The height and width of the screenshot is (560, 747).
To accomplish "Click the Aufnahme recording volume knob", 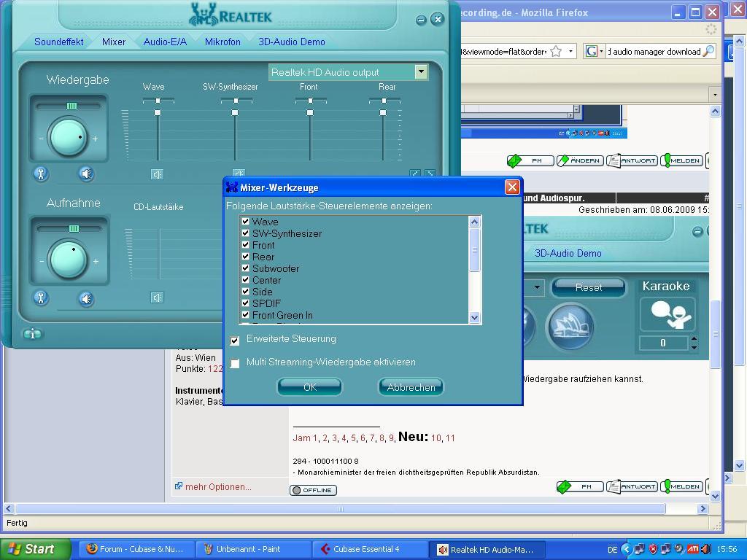I will (69, 260).
